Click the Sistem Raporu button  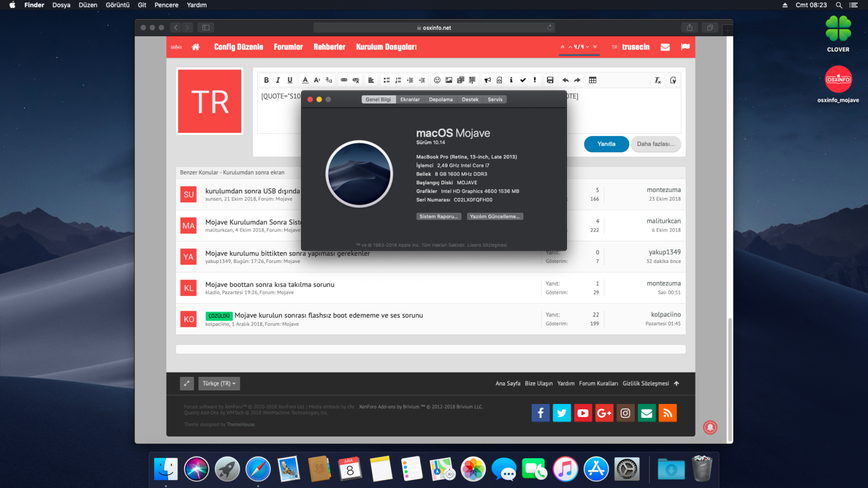tap(439, 216)
